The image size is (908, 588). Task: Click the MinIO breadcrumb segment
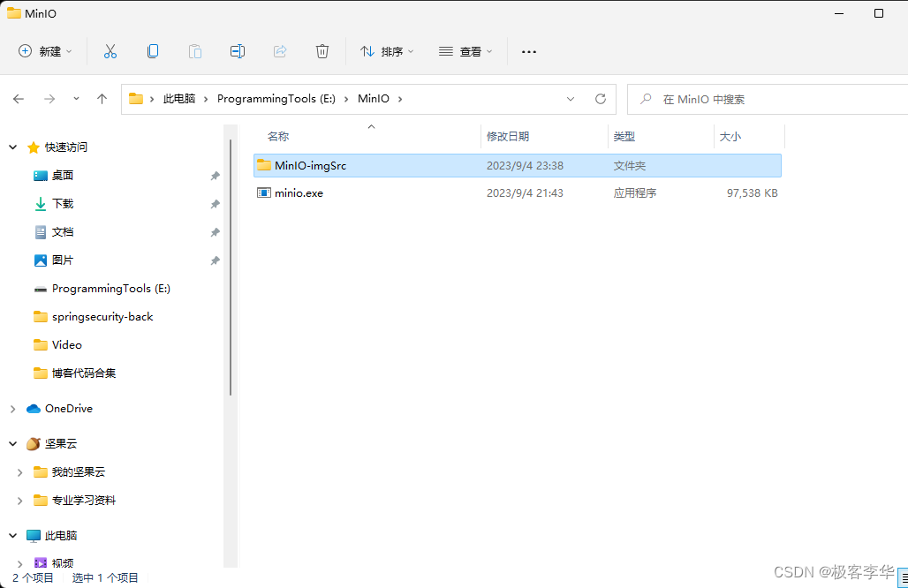pyautogui.click(x=374, y=99)
